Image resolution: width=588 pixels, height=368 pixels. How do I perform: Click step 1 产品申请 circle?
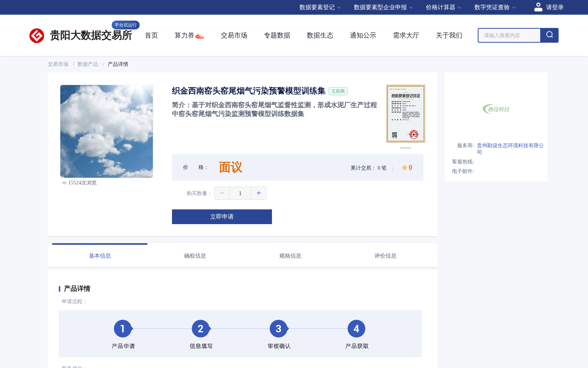click(x=123, y=329)
